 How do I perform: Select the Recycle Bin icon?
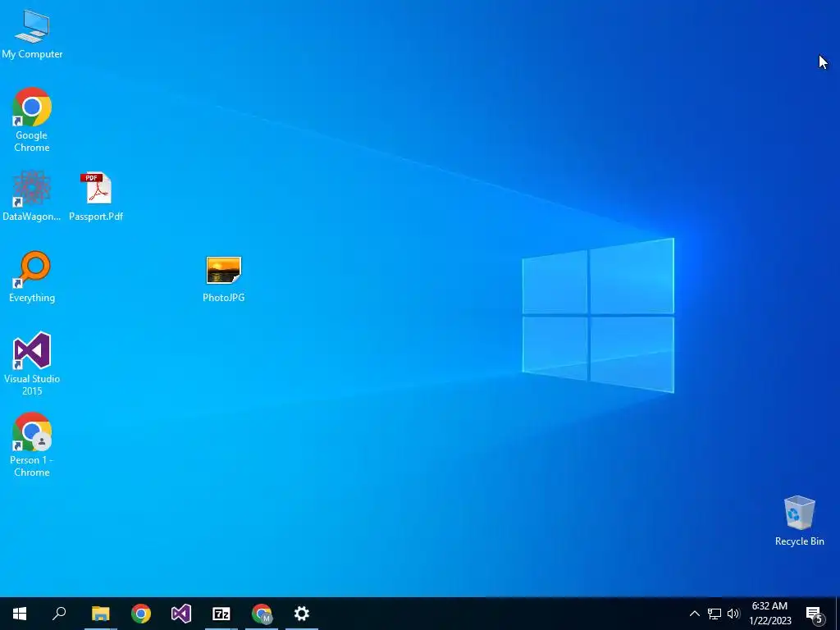pos(799,520)
